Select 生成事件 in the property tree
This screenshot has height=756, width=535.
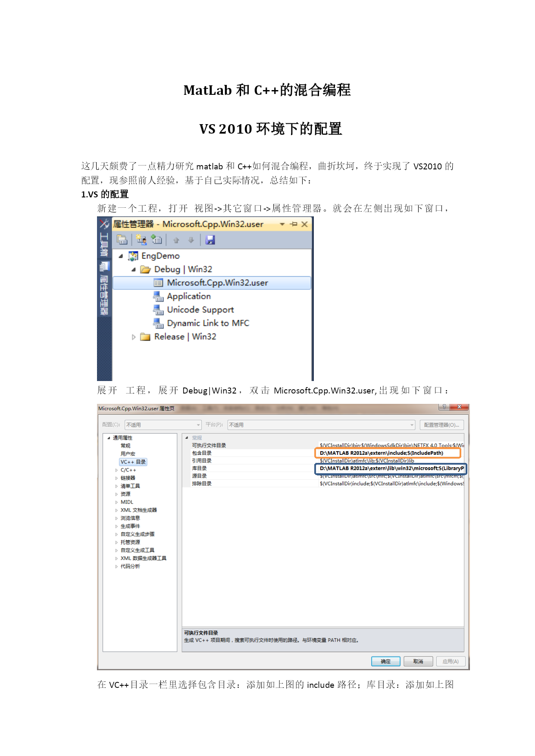tap(130, 526)
